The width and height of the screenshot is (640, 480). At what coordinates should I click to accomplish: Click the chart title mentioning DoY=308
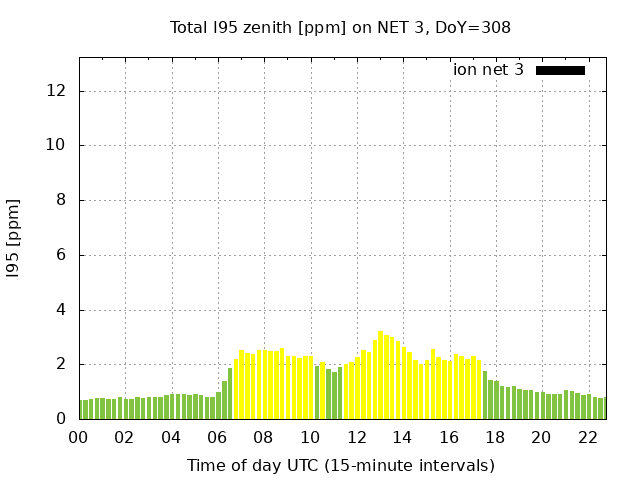[x=340, y=27]
